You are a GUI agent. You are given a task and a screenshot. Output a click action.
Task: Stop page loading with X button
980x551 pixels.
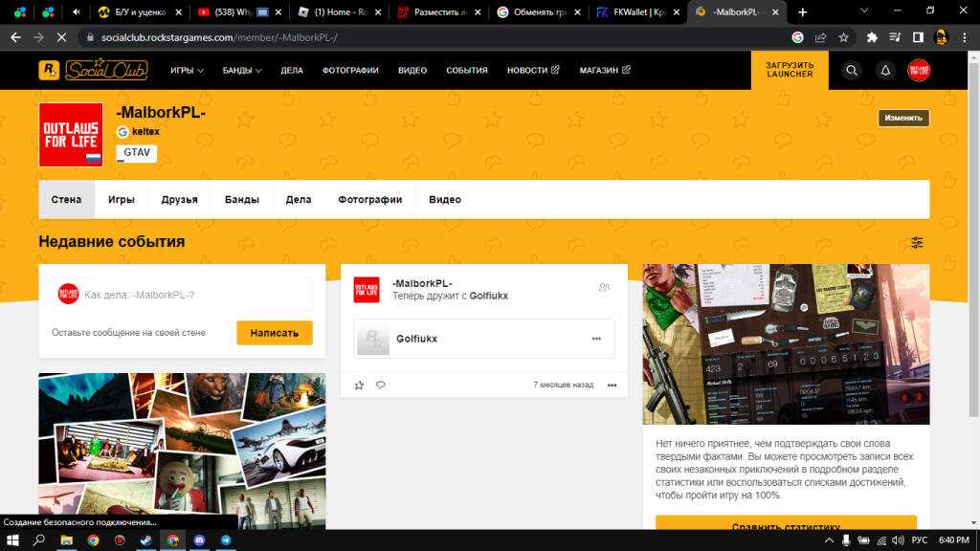(61, 37)
